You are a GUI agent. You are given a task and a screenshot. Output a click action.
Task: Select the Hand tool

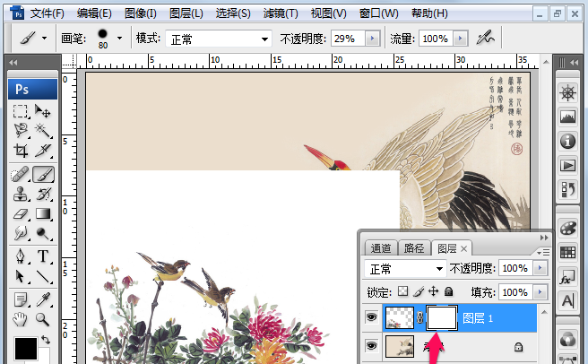(x=21, y=319)
